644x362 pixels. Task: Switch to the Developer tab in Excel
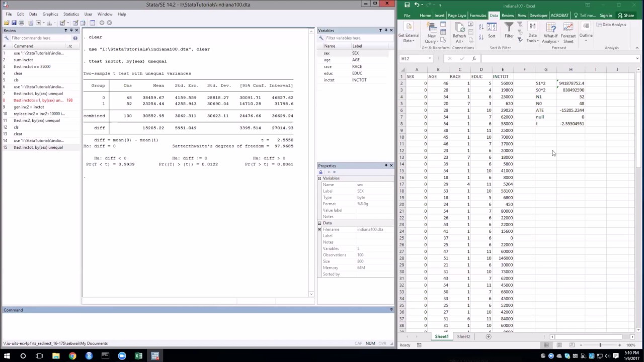[538, 16]
